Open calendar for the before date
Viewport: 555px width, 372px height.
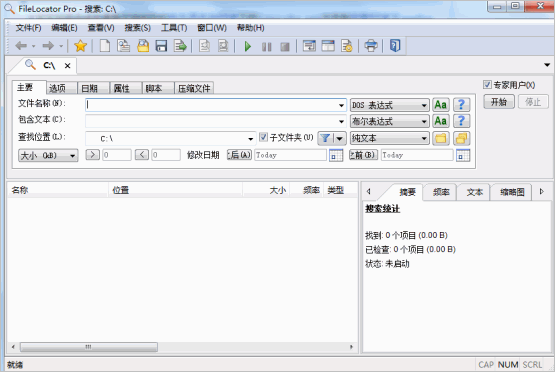click(x=463, y=155)
